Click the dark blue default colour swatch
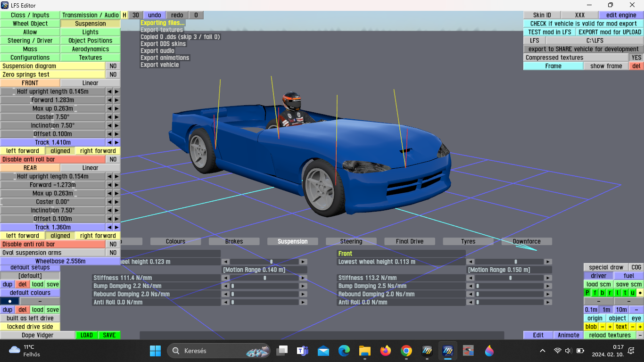644x362 pixels. (9, 301)
